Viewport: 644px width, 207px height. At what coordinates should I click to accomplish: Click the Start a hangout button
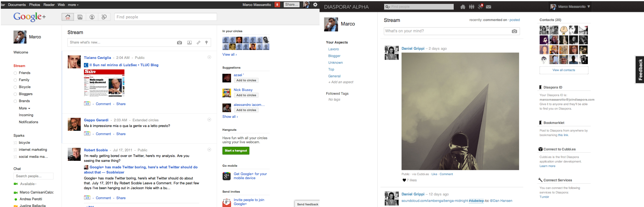click(236, 151)
